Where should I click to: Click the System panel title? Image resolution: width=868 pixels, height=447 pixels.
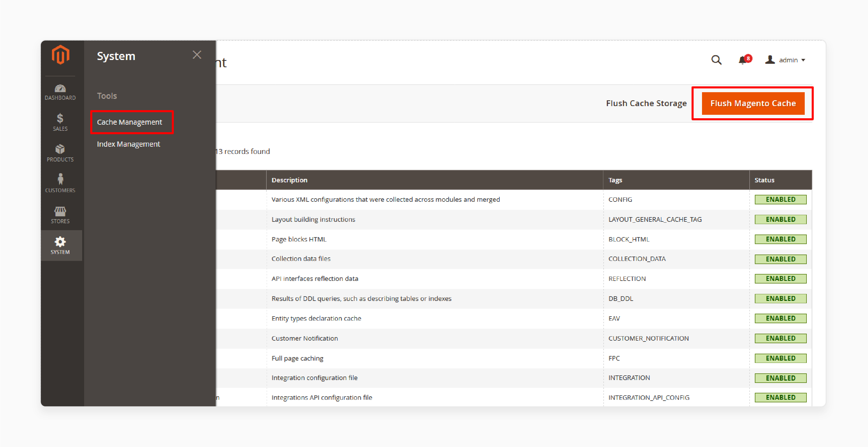pos(116,56)
